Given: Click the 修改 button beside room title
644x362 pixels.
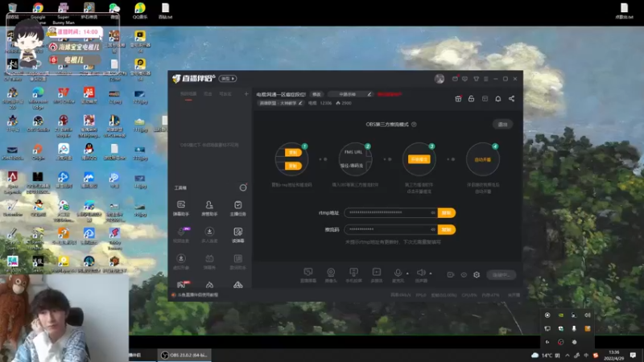Looking at the screenshot, I should (316, 94).
